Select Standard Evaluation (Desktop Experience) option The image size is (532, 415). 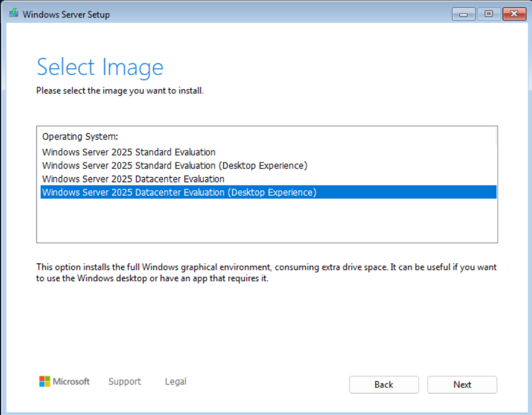click(268, 166)
